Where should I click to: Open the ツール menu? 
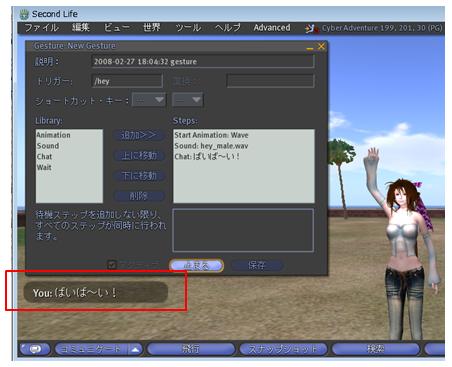pyautogui.click(x=188, y=28)
